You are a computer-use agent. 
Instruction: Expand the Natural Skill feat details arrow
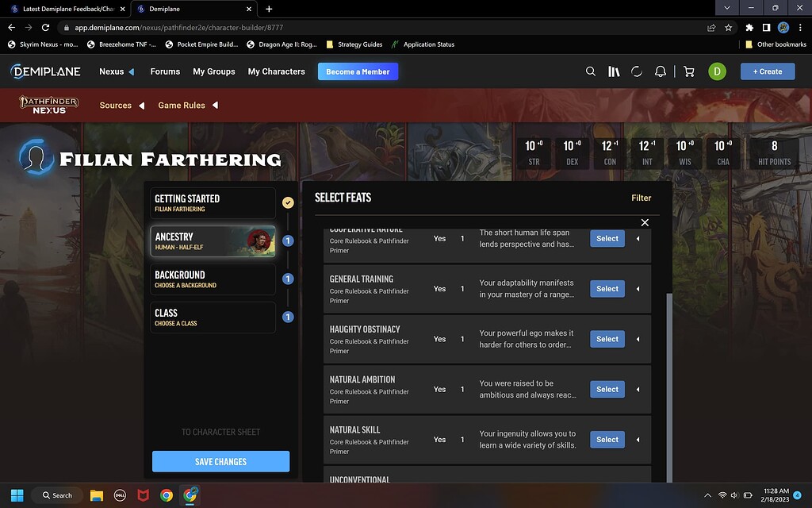[x=638, y=440]
